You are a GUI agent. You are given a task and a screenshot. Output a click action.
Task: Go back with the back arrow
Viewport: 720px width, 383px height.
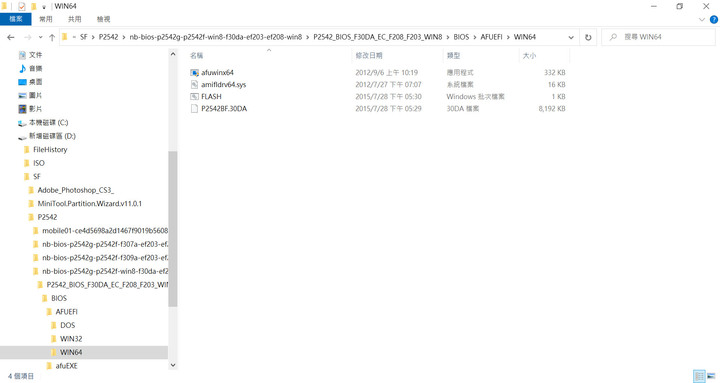pyautogui.click(x=11, y=37)
